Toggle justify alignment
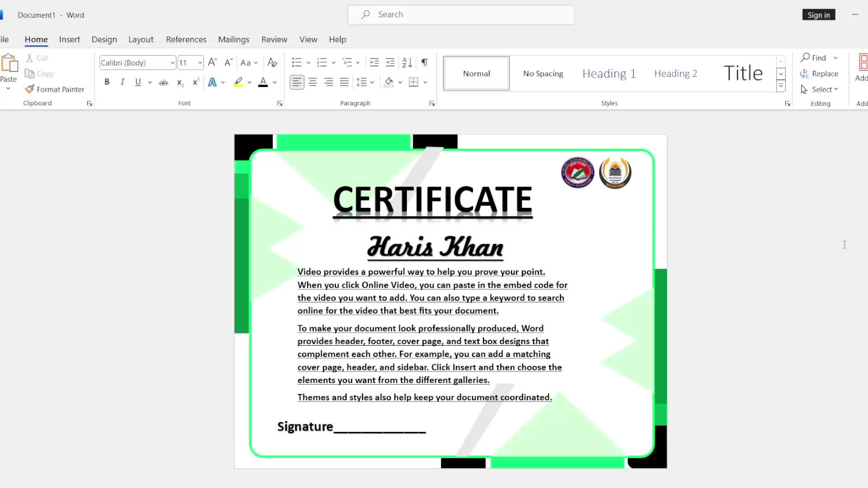868x488 pixels. pyautogui.click(x=344, y=82)
